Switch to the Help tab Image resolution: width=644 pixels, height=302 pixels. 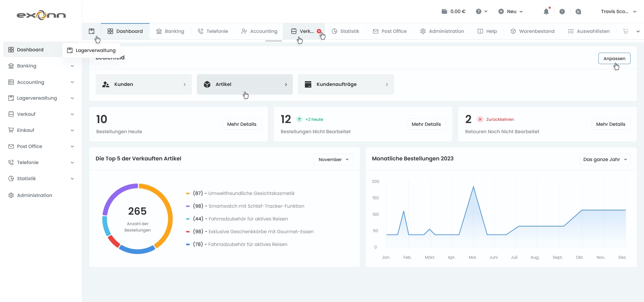(x=487, y=31)
